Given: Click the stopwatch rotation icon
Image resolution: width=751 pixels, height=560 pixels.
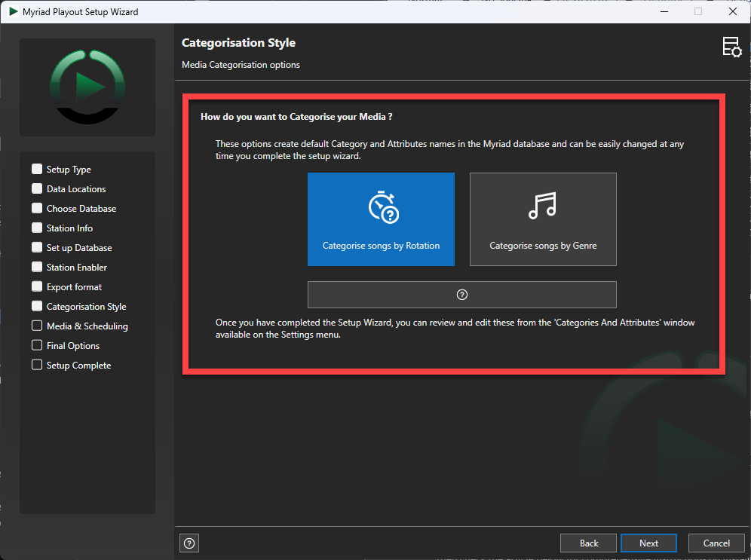Looking at the screenshot, I should [x=383, y=207].
